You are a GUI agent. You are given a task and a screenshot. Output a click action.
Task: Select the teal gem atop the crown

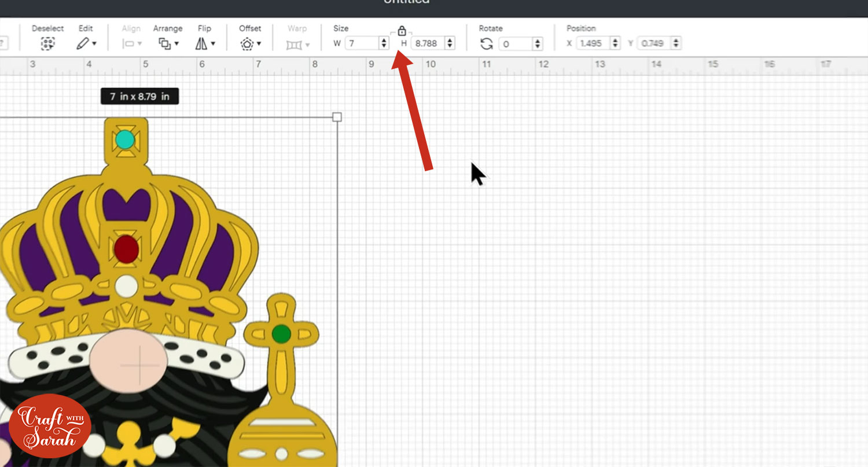[x=125, y=139]
